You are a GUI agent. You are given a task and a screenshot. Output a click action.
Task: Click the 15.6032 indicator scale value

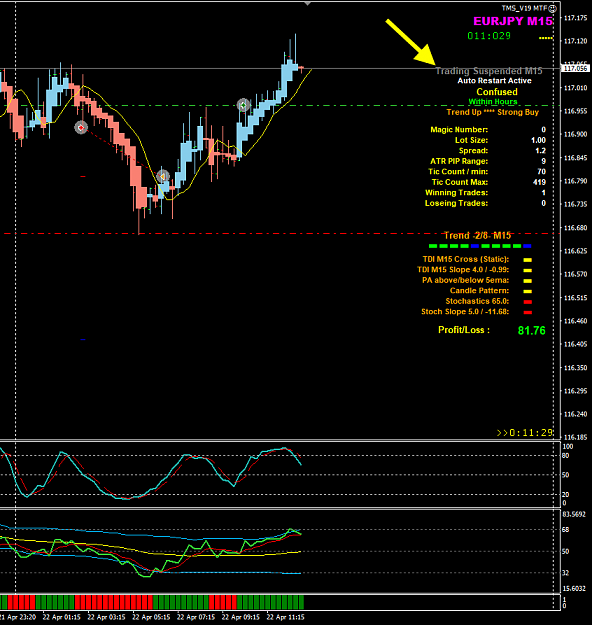pyautogui.click(x=574, y=588)
